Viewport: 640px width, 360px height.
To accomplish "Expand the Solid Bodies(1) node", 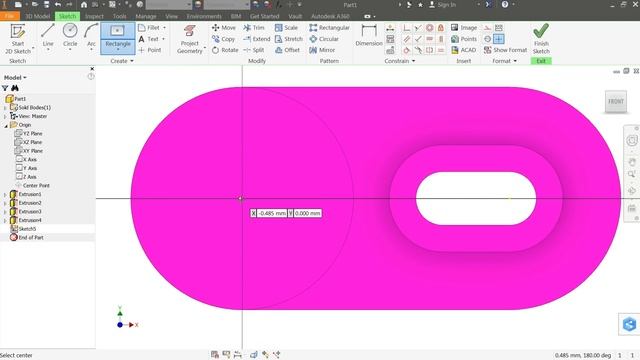I will pyautogui.click(x=5, y=108).
